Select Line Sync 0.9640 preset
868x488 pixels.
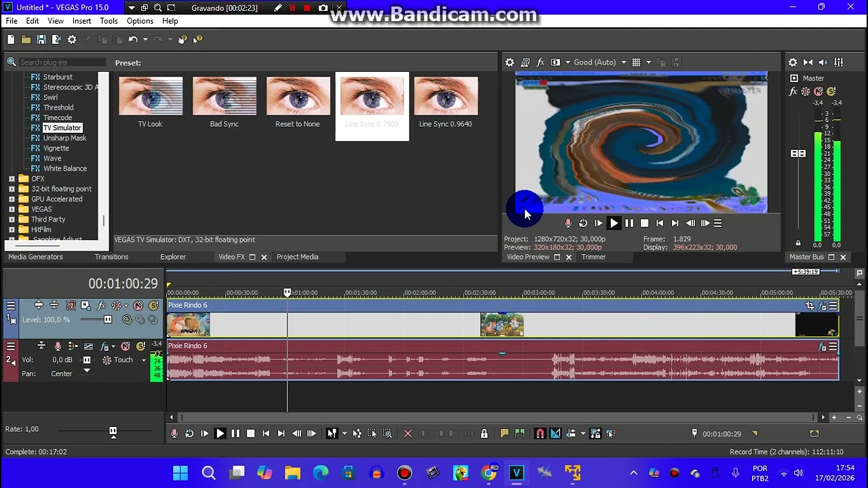point(446,102)
